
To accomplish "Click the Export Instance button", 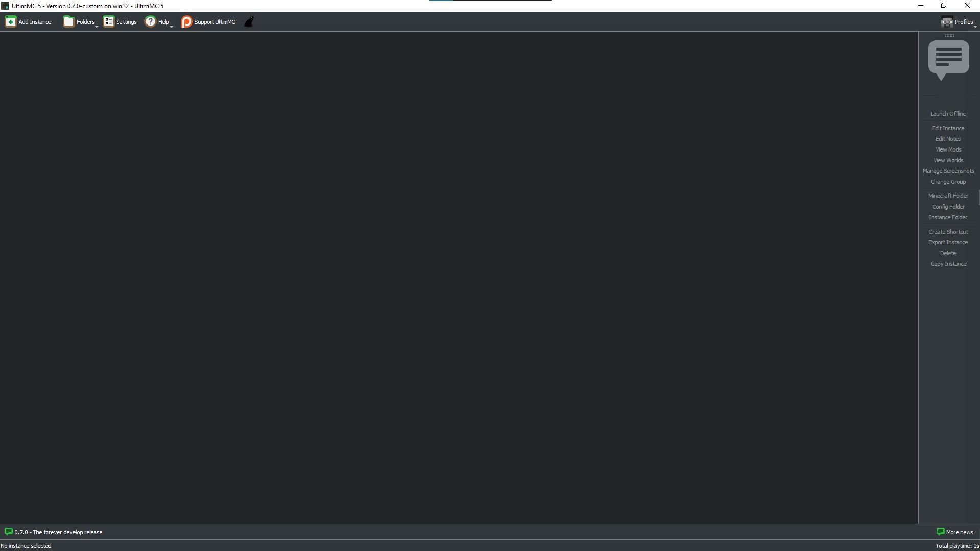I will coord(948,242).
